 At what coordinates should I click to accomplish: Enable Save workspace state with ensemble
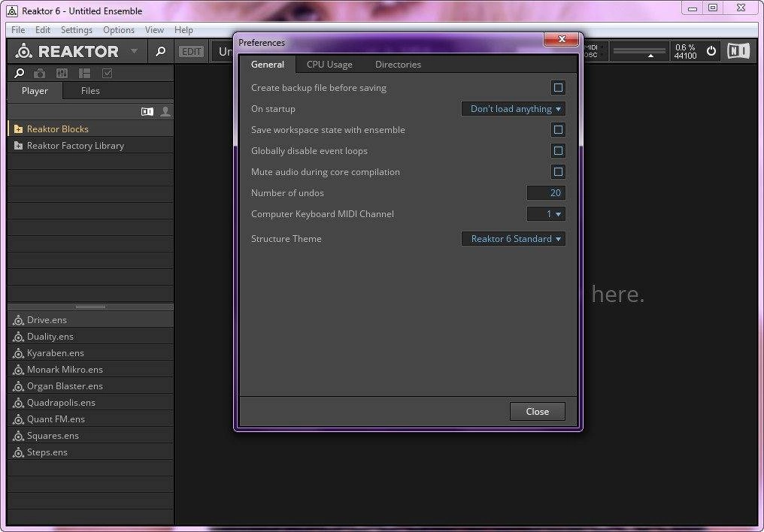click(558, 129)
